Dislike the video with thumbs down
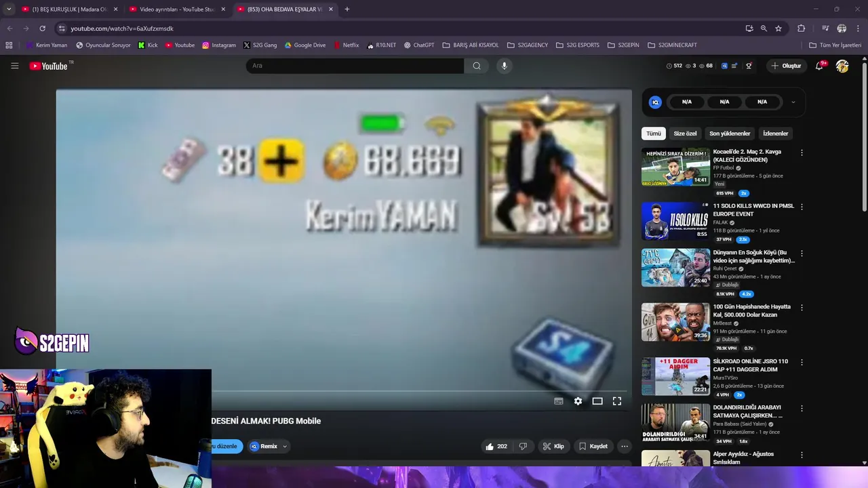This screenshot has height=488, width=868. [523, 446]
